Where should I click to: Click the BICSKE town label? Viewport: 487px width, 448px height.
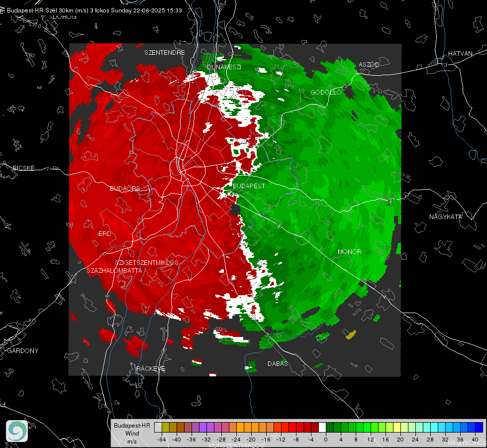coord(24,168)
